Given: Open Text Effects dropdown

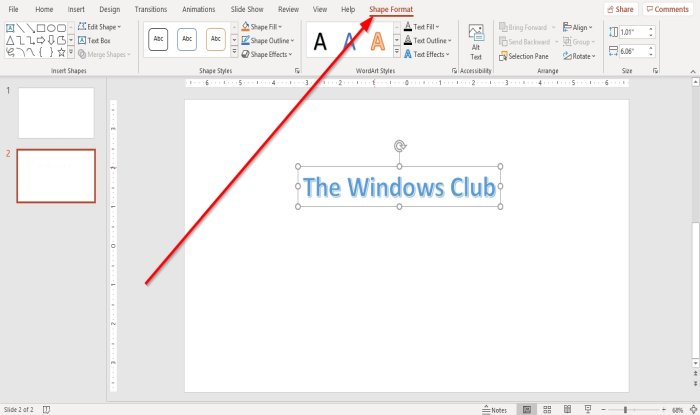Looking at the screenshot, I should tap(427, 54).
